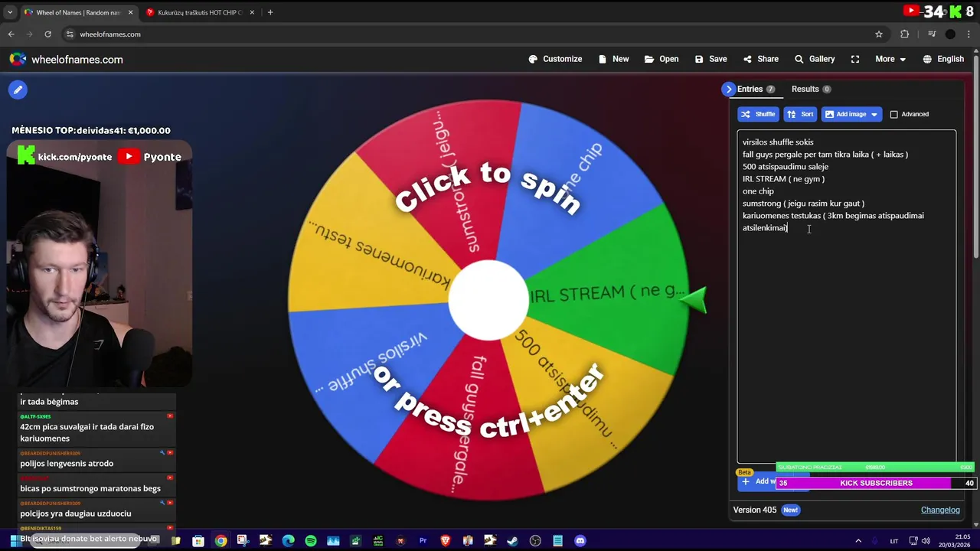Open Microsoft Store from taskbar
The width and height of the screenshot is (980, 551).
(198, 541)
